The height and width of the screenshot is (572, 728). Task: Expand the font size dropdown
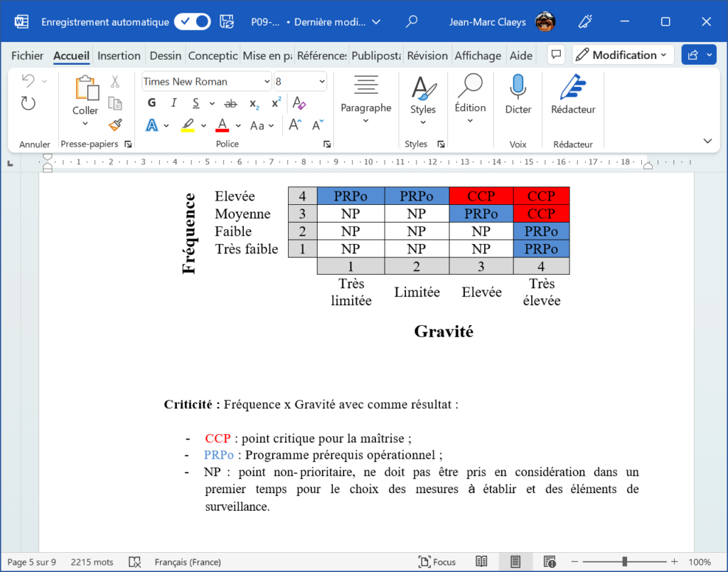[322, 82]
